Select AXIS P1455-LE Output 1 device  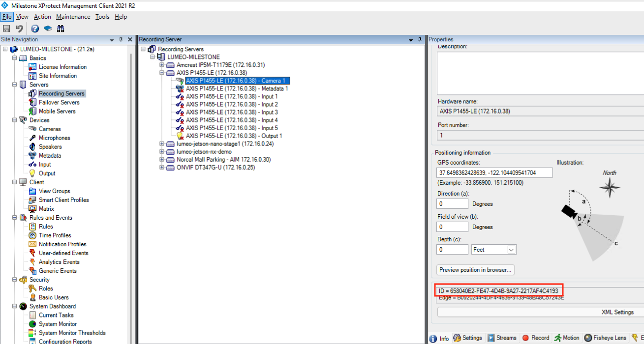(234, 136)
